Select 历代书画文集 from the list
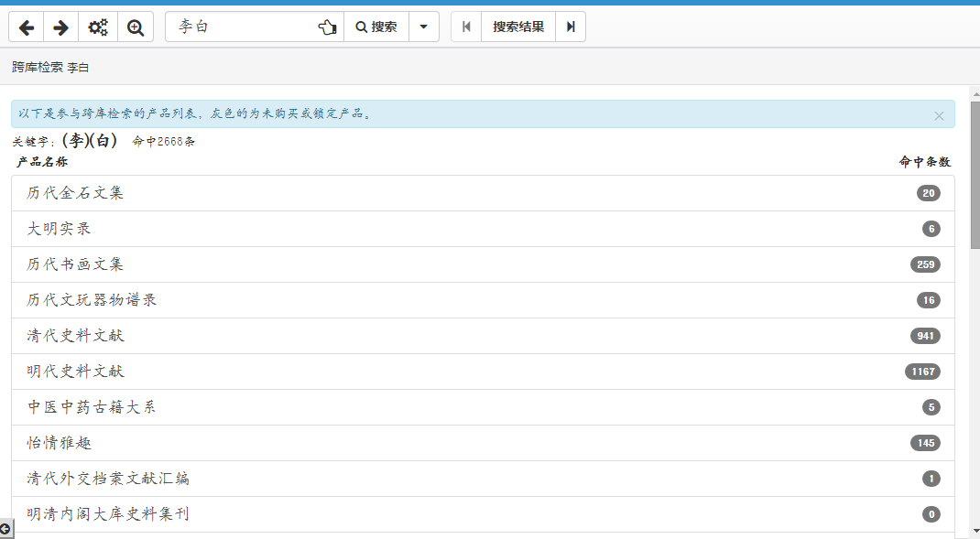Viewport: 980px width, 539px height. (x=75, y=264)
